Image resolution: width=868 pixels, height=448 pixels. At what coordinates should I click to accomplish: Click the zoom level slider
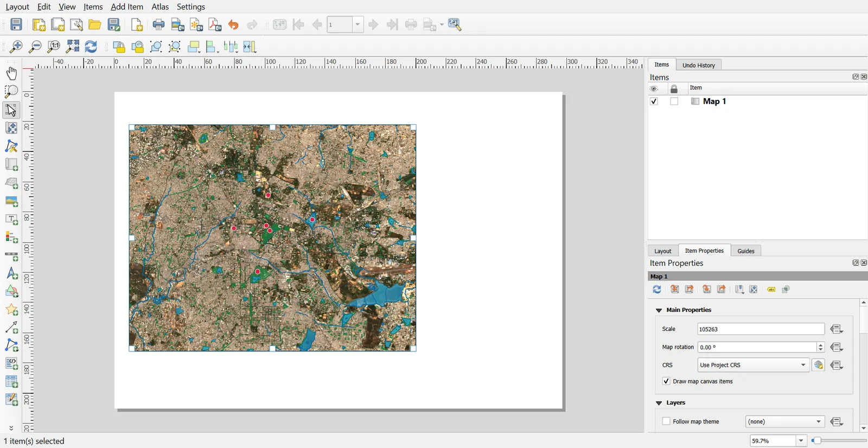pyautogui.click(x=839, y=441)
